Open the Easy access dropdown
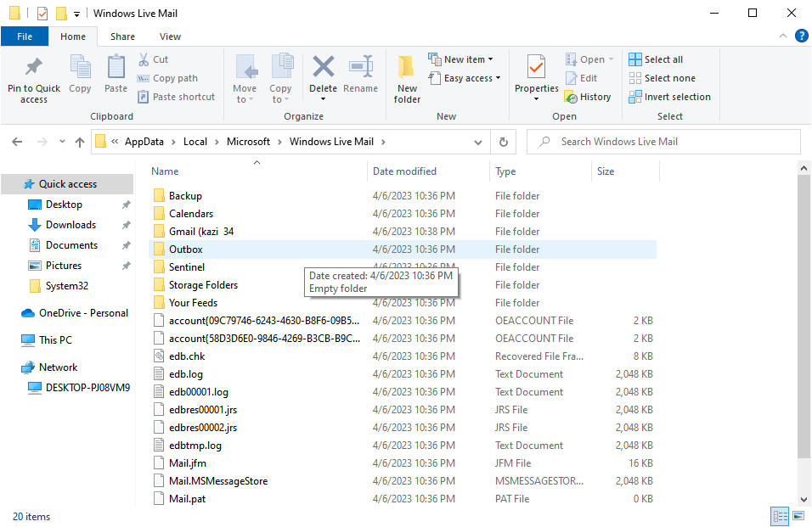Image resolution: width=812 pixels, height=527 pixels. click(x=465, y=78)
